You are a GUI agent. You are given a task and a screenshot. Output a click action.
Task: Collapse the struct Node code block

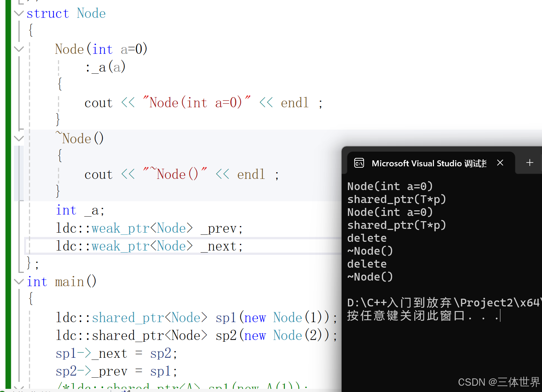(19, 13)
